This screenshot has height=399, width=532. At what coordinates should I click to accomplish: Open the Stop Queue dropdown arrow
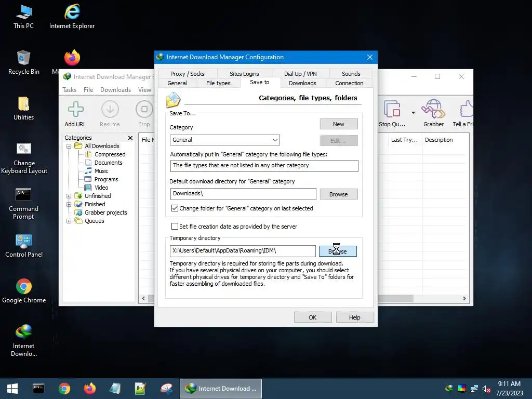(x=413, y=113)
